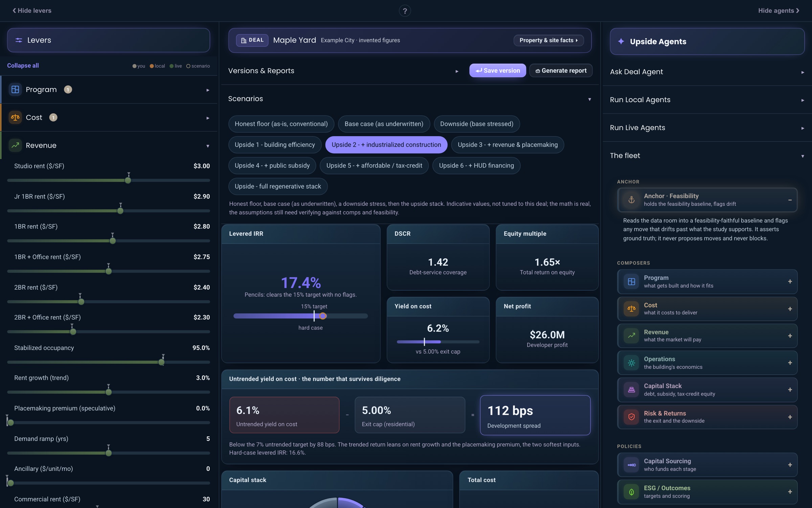Click the Levers sliders icon
Viewport: 812px width, 508px height.
click(x=19, y=40)
